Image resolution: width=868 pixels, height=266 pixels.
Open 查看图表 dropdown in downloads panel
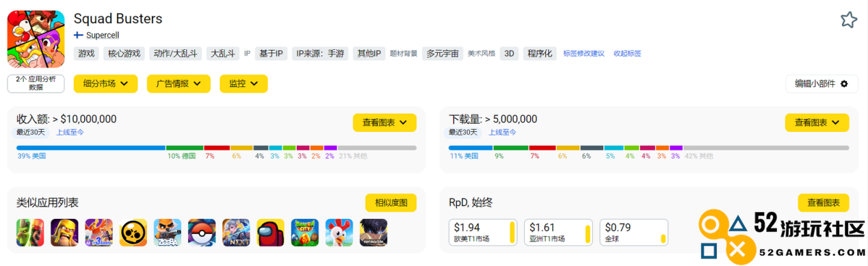click(x=817, y=122)
